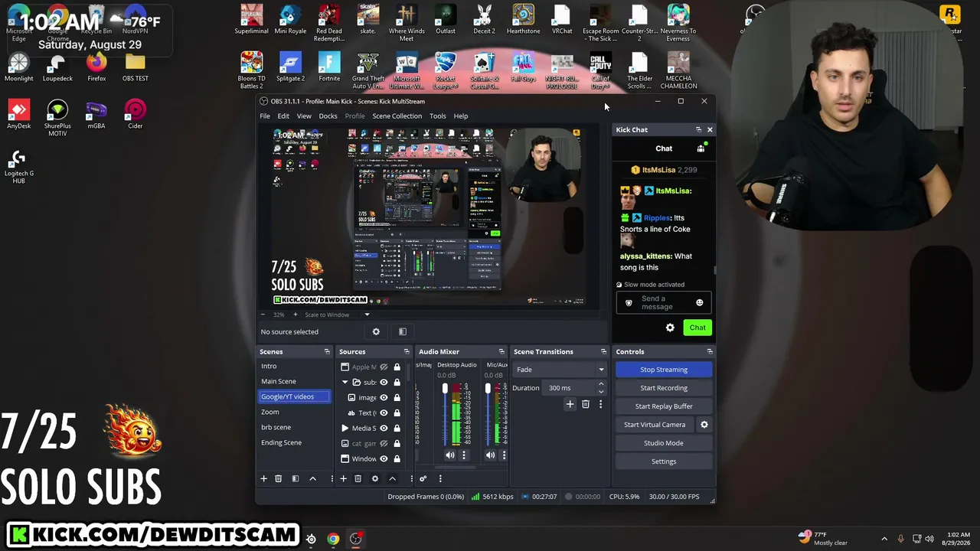Viewport: 980px width, 551px height.
Task: Add a new source with plus icon
Action: click(x=343, y=478)
